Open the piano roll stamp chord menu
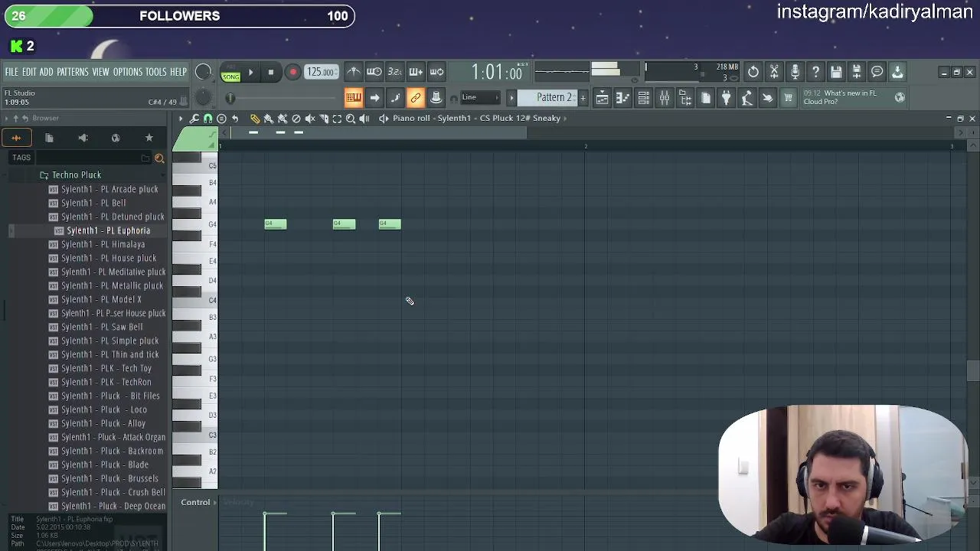Image resolution: width=980 pixels, height=551 pixels. [x=221, y=119]
